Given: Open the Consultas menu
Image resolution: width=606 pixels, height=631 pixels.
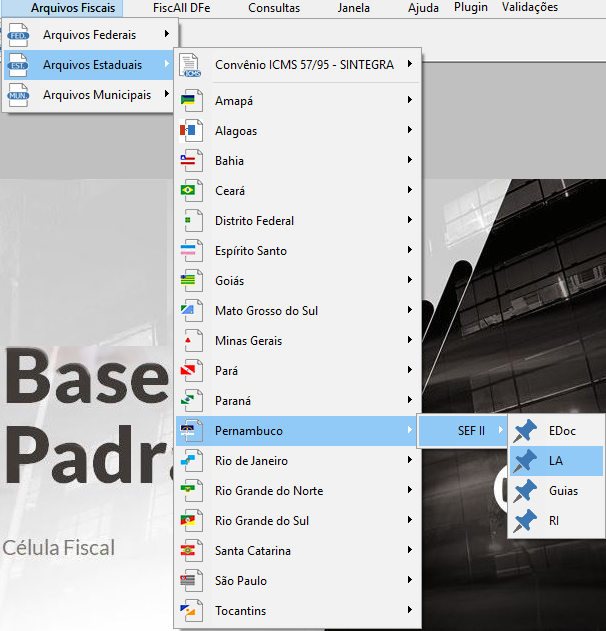Looking at the screenshot, I should coord(274,8).
